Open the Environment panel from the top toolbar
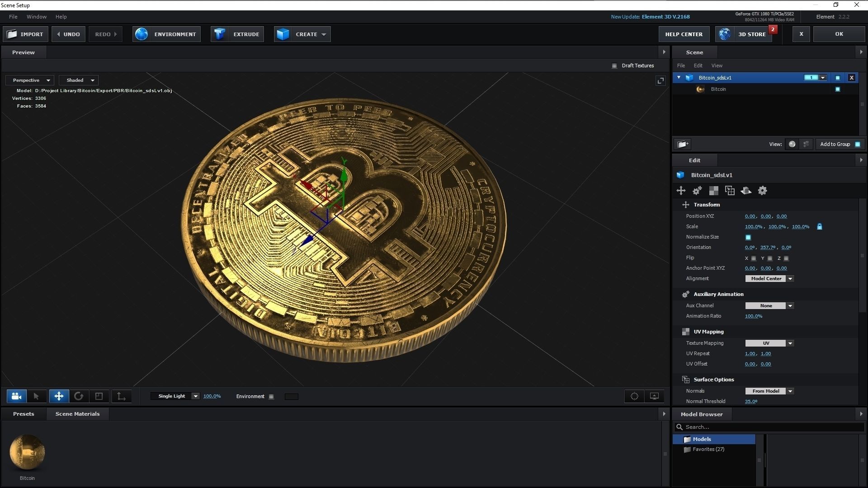This screenshot has width=868, height=488. [166, 34]
